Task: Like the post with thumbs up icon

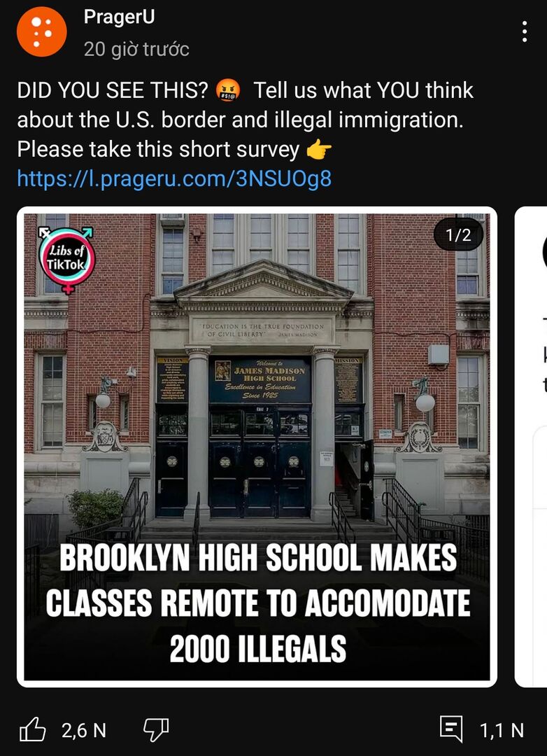Action: 33,729
